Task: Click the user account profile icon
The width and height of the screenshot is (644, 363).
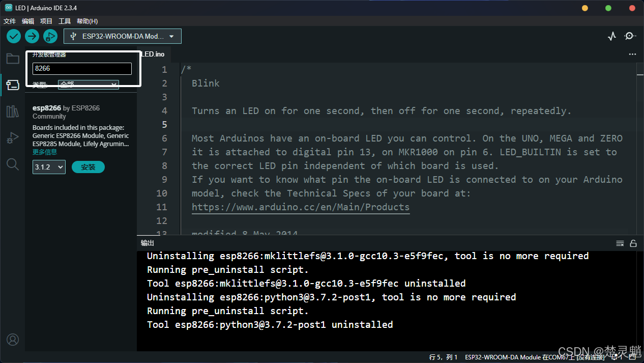Action: coord(13,340)
